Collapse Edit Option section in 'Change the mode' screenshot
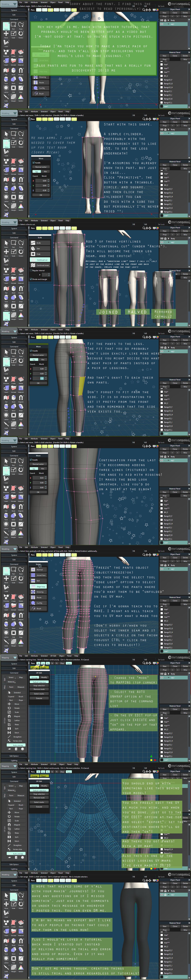 pyautogui.click(x=14, y=756)
